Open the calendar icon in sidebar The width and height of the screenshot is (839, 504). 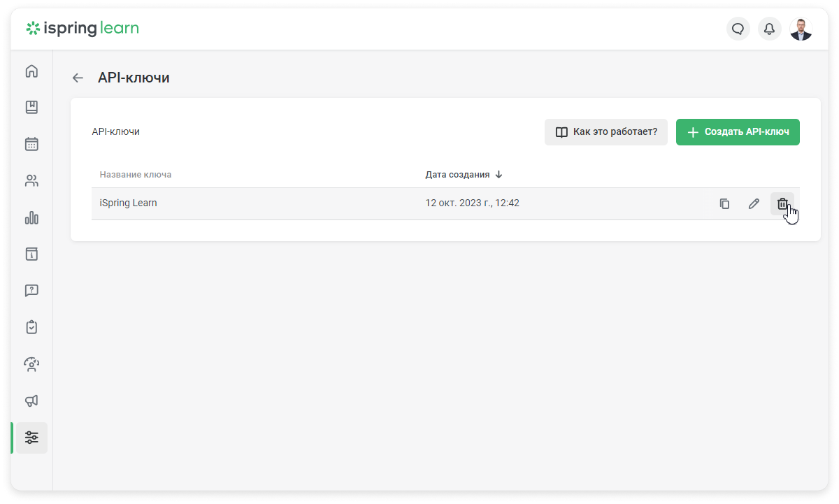[31, 144]
